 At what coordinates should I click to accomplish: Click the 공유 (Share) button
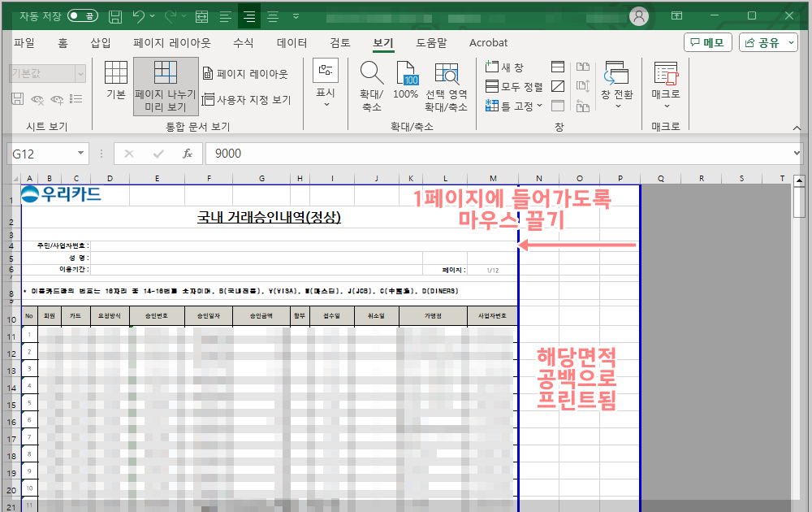click(767, 42)
